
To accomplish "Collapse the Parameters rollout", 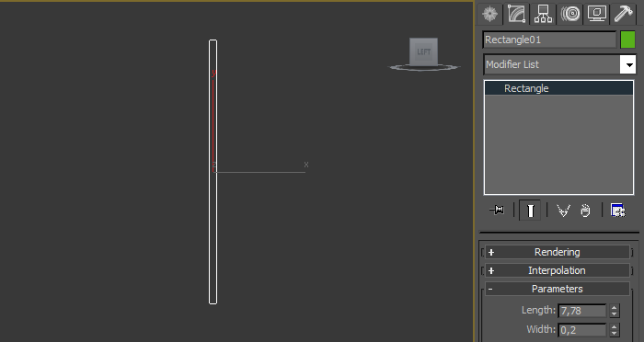I will 558,289.
